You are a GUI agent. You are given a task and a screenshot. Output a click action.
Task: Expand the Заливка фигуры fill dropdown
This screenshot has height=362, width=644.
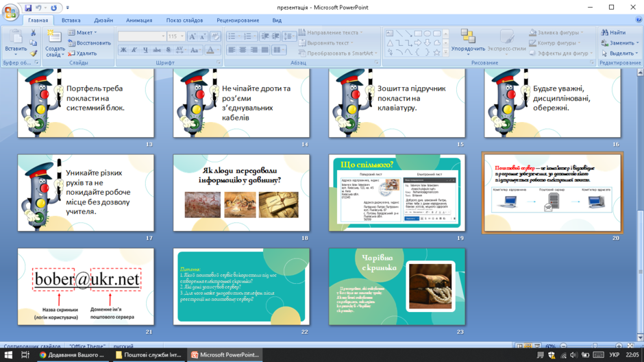pyautogui.click(x=556, y=32)
